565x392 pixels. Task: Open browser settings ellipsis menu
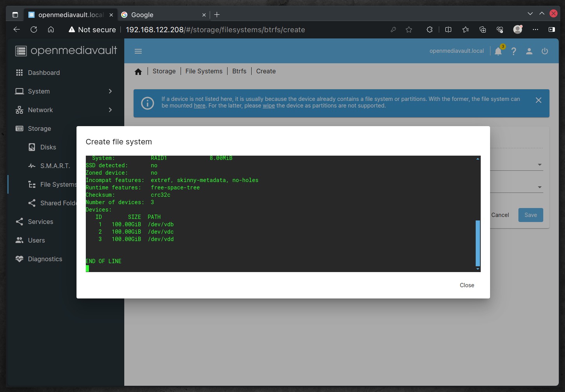[535, 29]
